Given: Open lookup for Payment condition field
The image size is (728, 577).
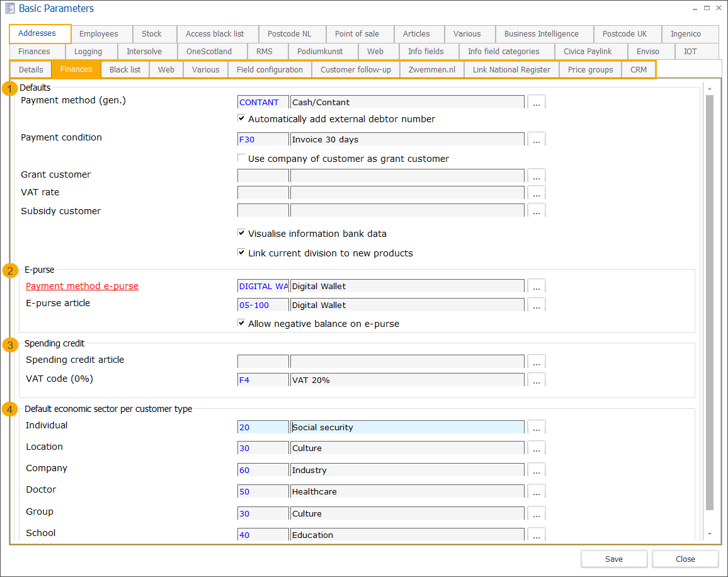Looking at the screenshot, I should click(x=536, y=140).
